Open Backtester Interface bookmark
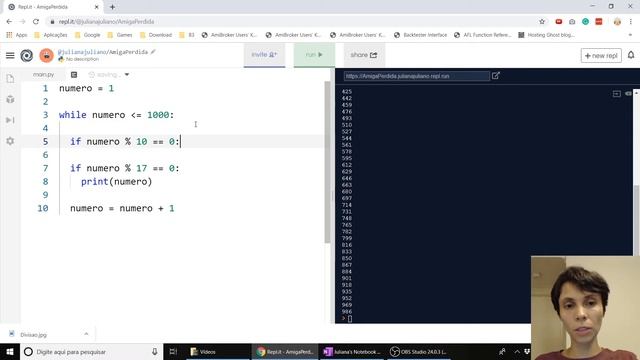This screenshot has height=360, width=640. point(420,35)
